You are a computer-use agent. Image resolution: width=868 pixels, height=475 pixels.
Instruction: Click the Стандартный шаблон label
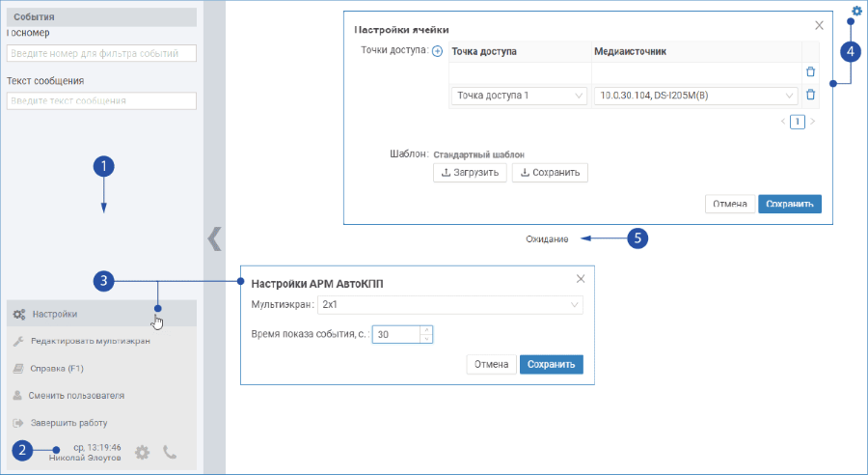[478, 154]
